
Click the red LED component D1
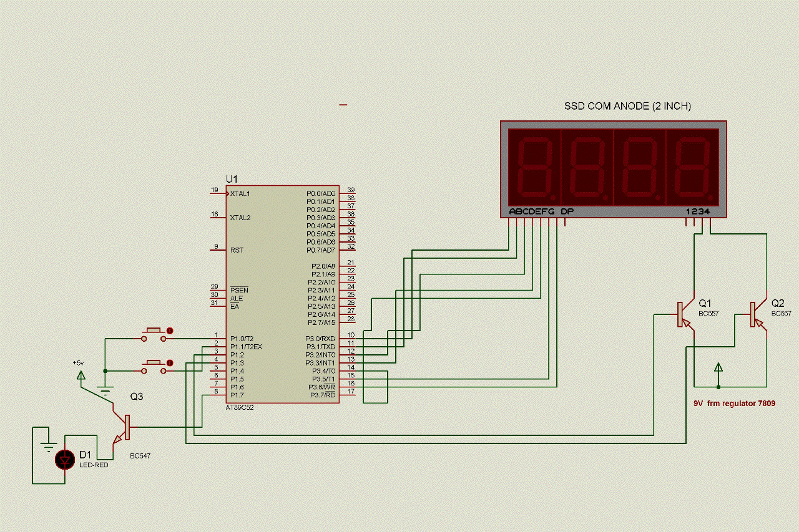click(64, 460)
